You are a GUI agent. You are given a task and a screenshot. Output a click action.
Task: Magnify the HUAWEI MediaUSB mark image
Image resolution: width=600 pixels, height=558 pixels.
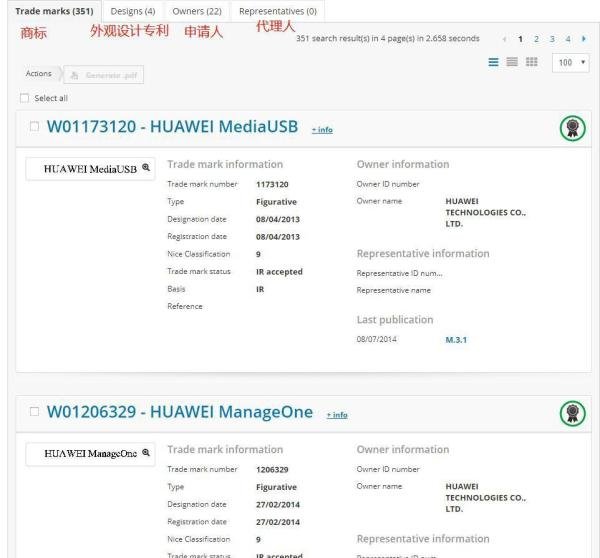146,167
